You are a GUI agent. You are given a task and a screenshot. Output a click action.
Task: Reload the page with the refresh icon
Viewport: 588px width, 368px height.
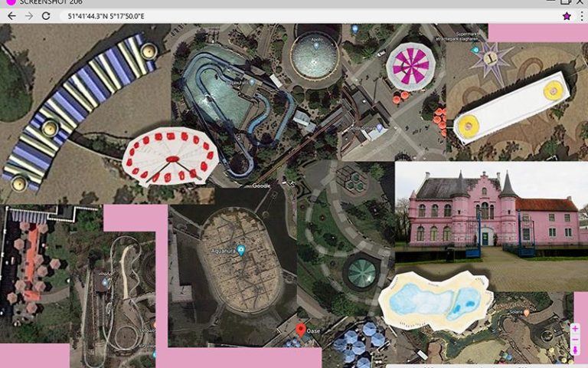coord(46,16)
